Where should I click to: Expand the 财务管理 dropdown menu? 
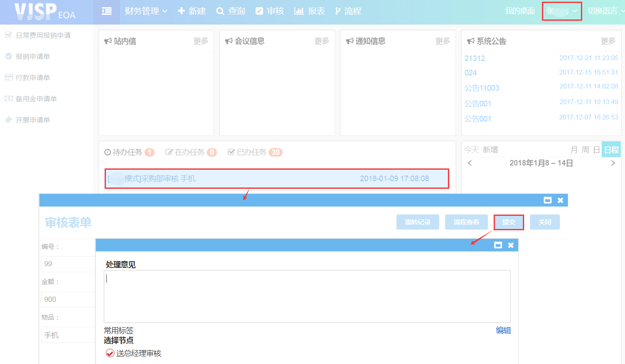click(146, 11)
